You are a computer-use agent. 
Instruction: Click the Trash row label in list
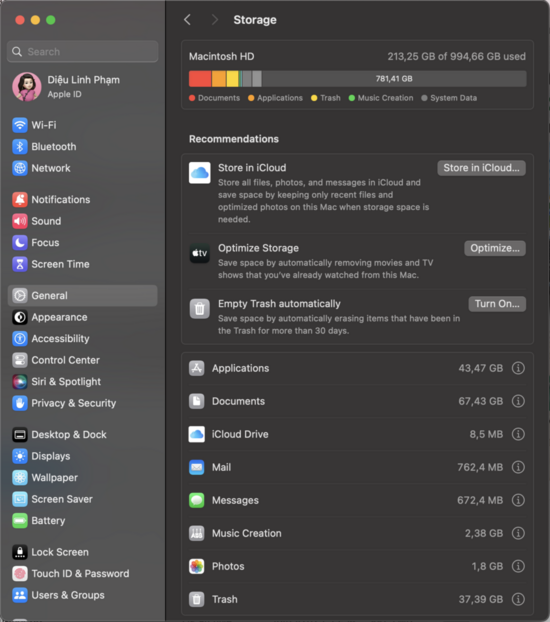225,599
